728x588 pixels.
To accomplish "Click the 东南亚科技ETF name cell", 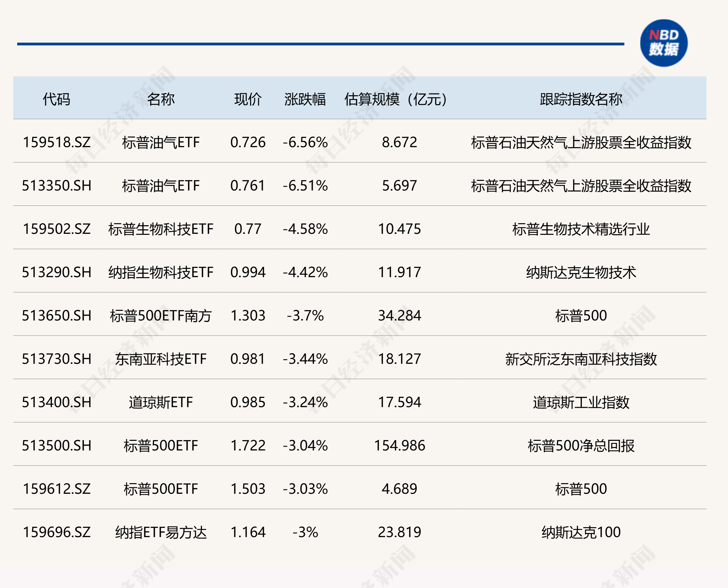I will pyautogui.click(x=161, y=359).
